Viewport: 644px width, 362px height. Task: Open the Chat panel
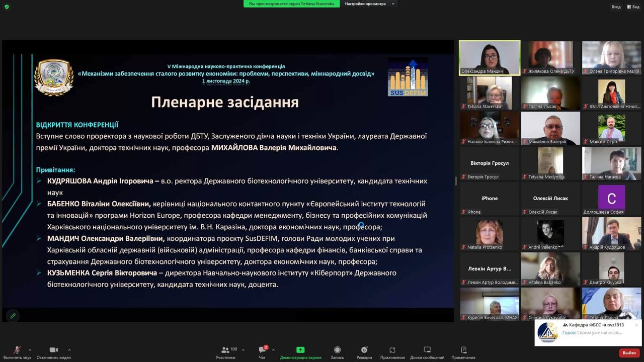(x=262, y=352)
